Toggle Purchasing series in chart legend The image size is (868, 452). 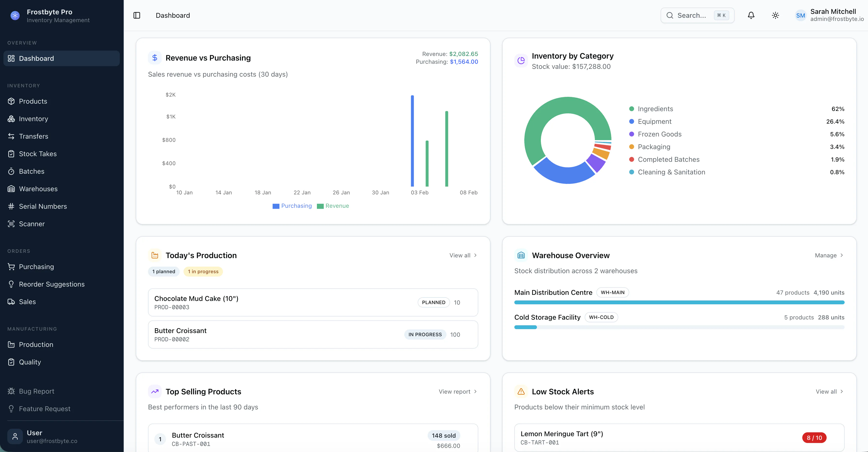(x=292, y=206)
